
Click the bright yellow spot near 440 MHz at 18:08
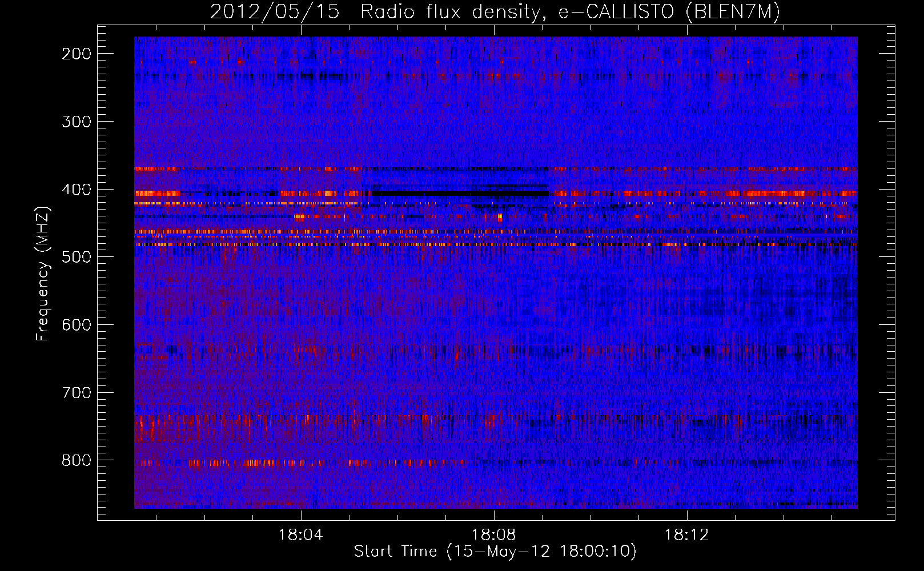tap(500, 217)
